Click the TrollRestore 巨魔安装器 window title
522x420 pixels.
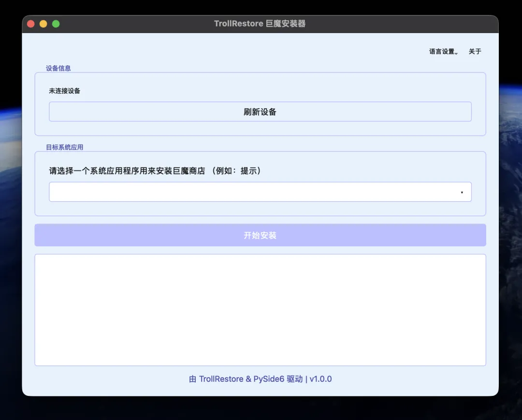(260, 24)
